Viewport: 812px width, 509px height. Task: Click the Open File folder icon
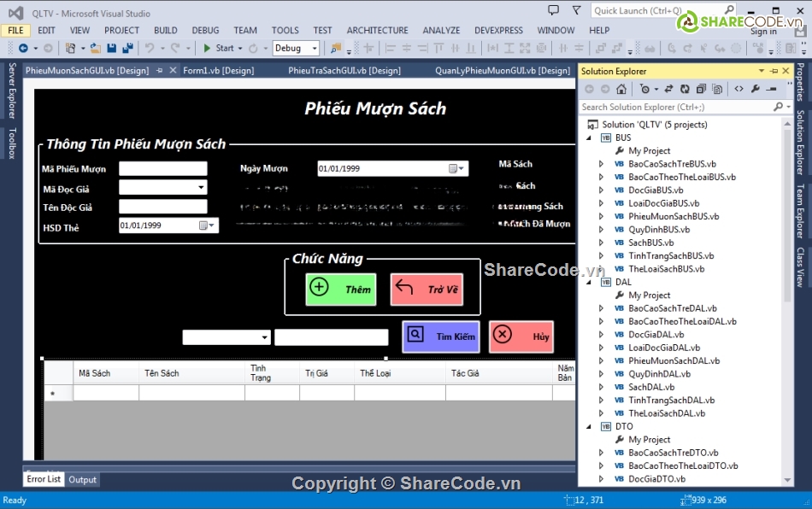(95, 48)
